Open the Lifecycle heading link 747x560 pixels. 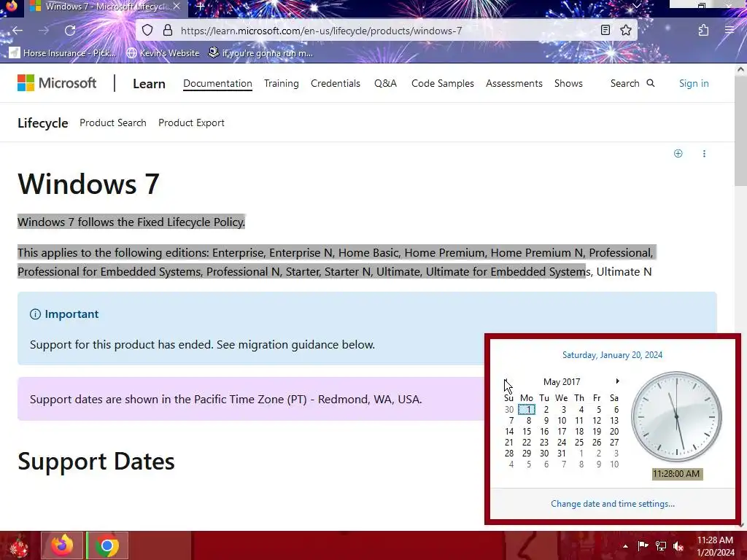pos(43,122)
